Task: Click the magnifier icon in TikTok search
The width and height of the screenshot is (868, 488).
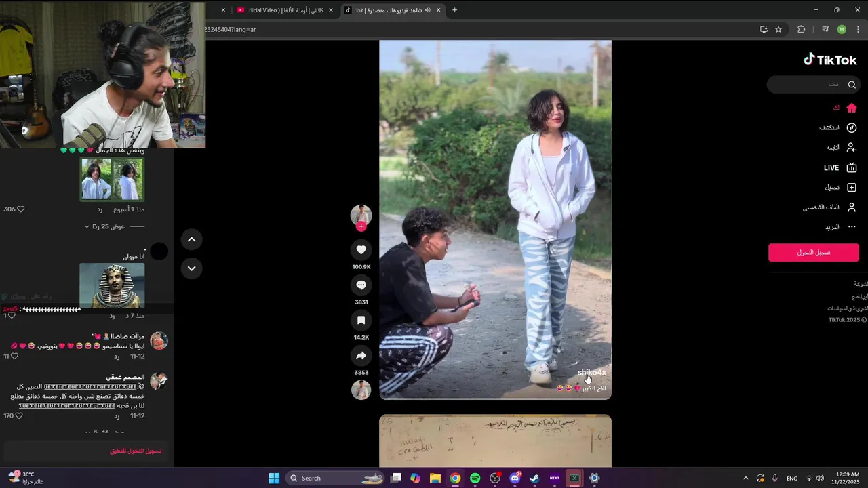Action: [852, 85]
